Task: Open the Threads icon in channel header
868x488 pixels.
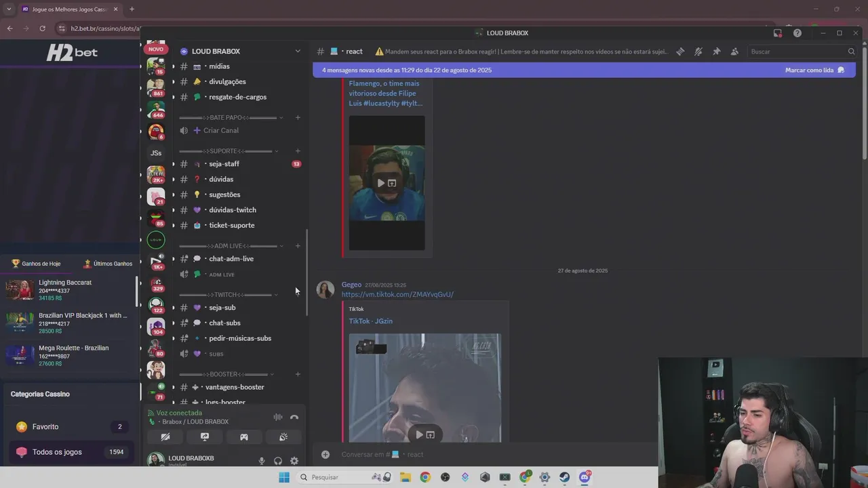Action: pyautogui.click(x=680, y=52)
